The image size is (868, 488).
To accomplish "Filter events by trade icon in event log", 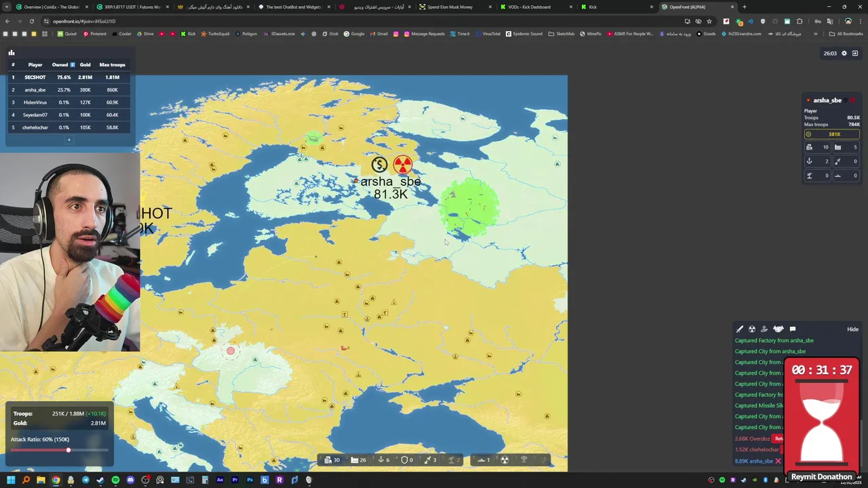I will click(x=765, y=329).
